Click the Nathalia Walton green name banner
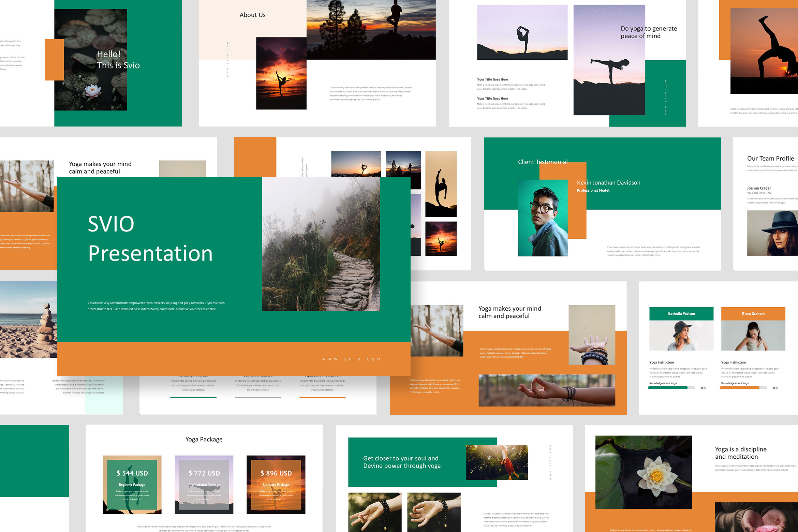This screenshot has height=532, width=798. pyautogui.click(x=681, y=314)
